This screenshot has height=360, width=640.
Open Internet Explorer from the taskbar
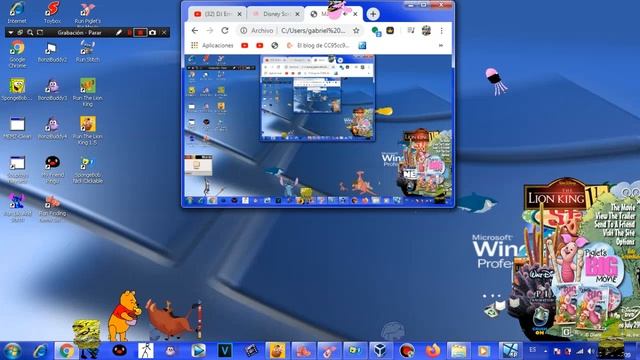(x=40, y=351)
